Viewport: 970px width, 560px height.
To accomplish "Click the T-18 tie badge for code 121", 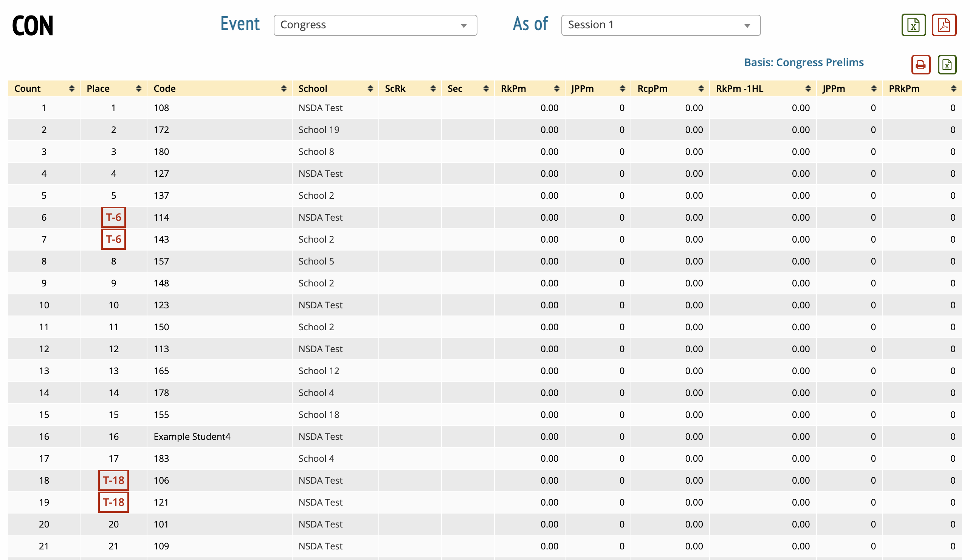I will pos(113,502).
